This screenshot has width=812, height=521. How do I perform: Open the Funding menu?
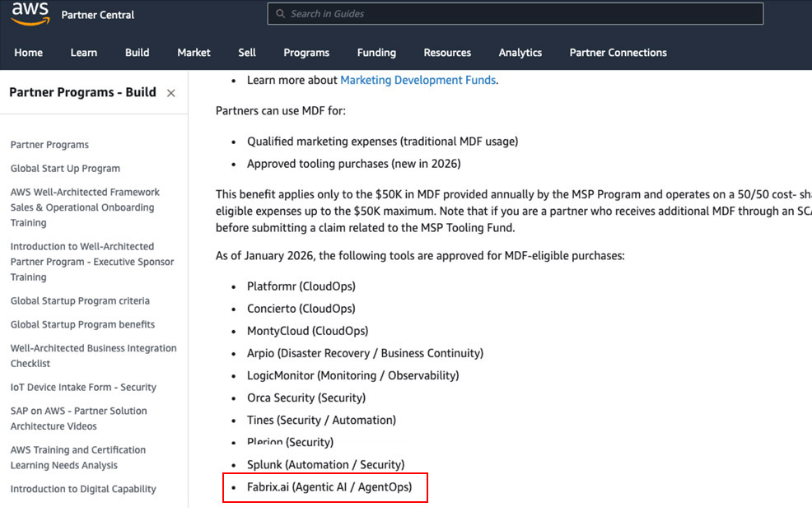376,53
